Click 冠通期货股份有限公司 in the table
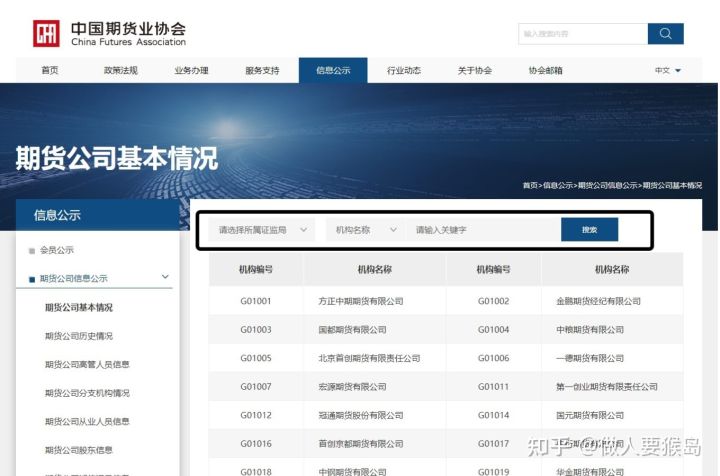The image size is (720, 476). coord(361,415)
